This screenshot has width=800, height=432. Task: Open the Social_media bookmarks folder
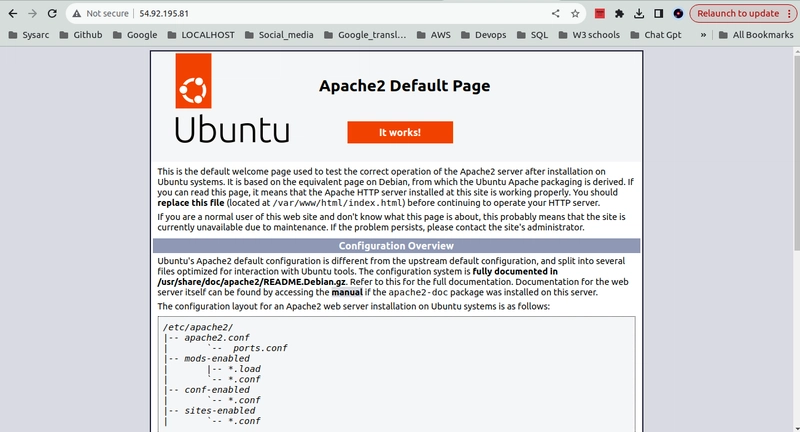(279, 35)
